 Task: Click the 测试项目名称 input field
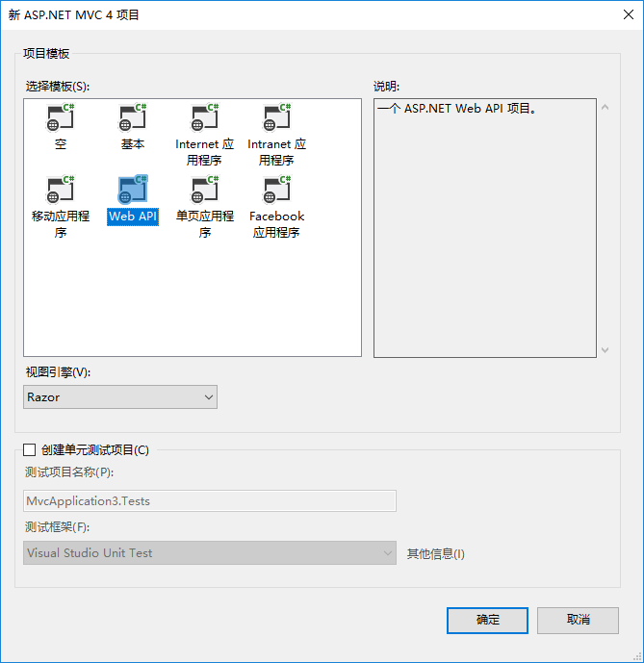pos(210,501)
